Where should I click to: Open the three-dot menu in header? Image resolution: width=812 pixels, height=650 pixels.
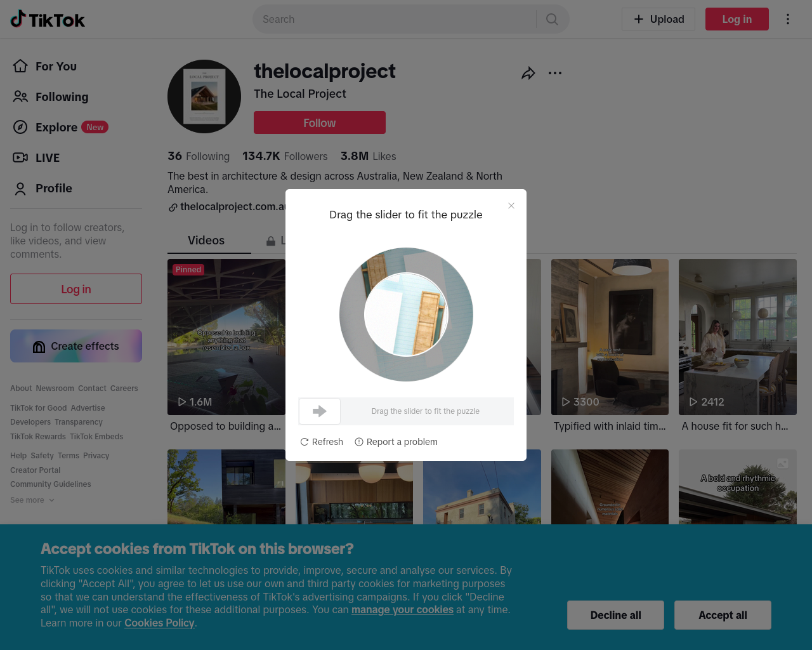(x=788, y=19)
